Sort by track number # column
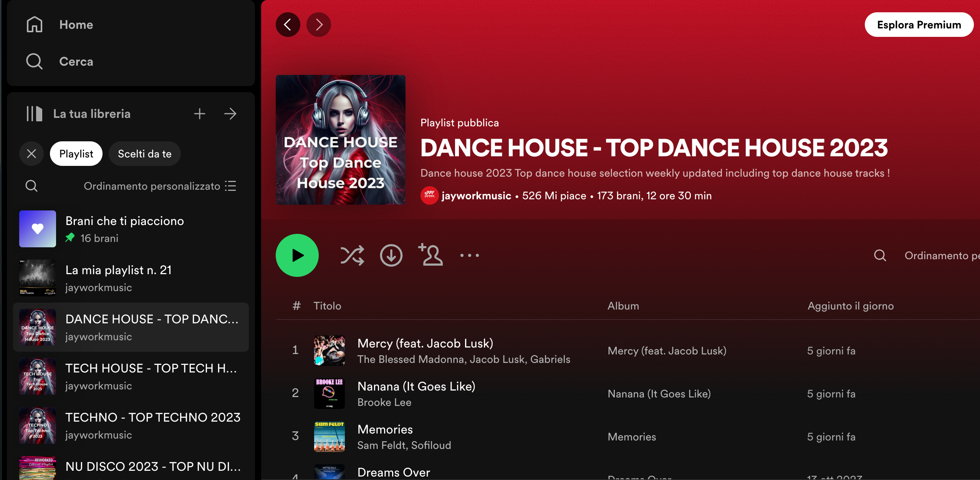 (296, 306)
